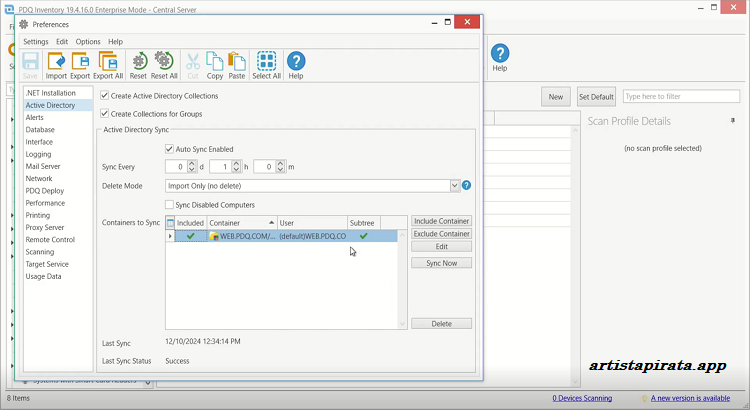Screen dimensions: 750x410
Task: Click the Delete Mode help question icon
Action: 466,185
